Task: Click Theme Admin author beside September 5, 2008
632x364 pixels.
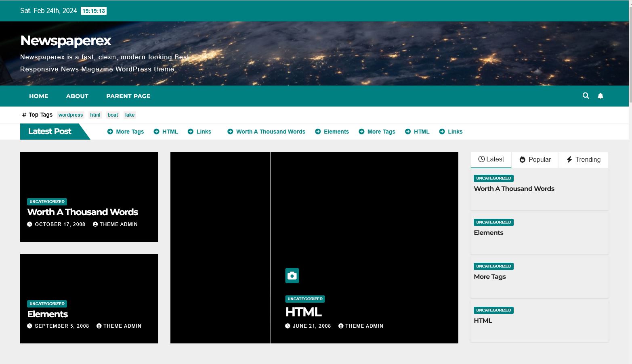Action: pos(122,326)
